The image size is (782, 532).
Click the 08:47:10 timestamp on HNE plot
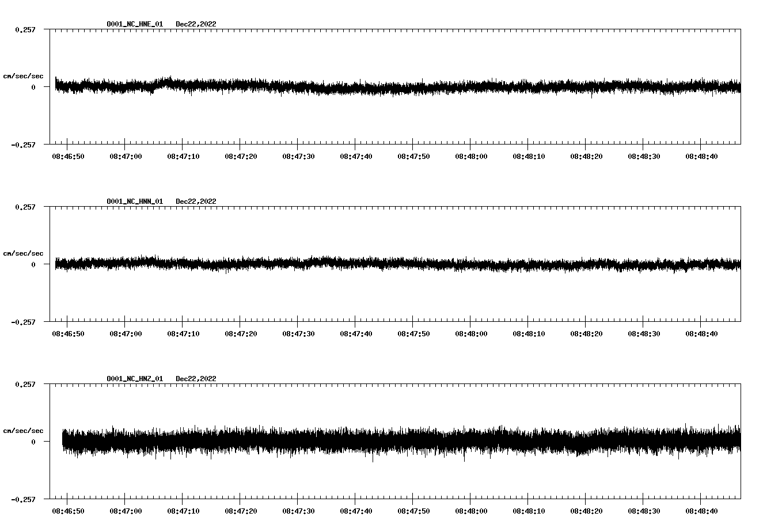coord(183,155)
